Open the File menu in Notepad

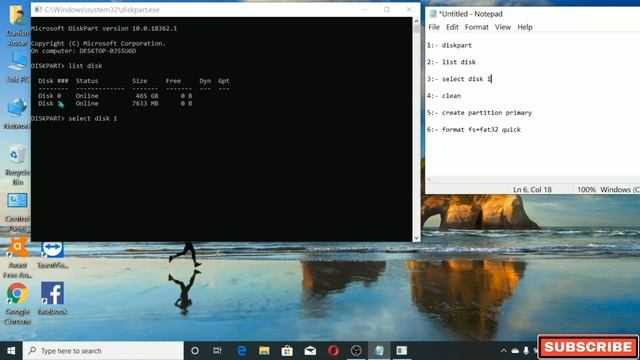(x=434, y=27)
